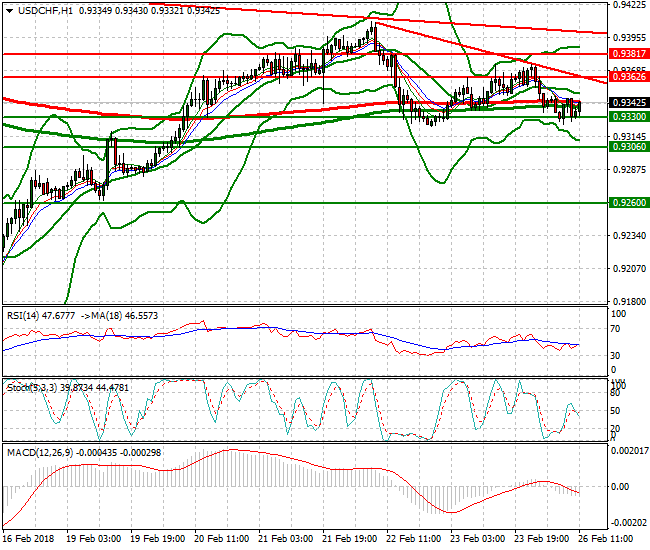Click the 26 Feb 11:00 time axis label
650x550 pixels.
(606, 539)
